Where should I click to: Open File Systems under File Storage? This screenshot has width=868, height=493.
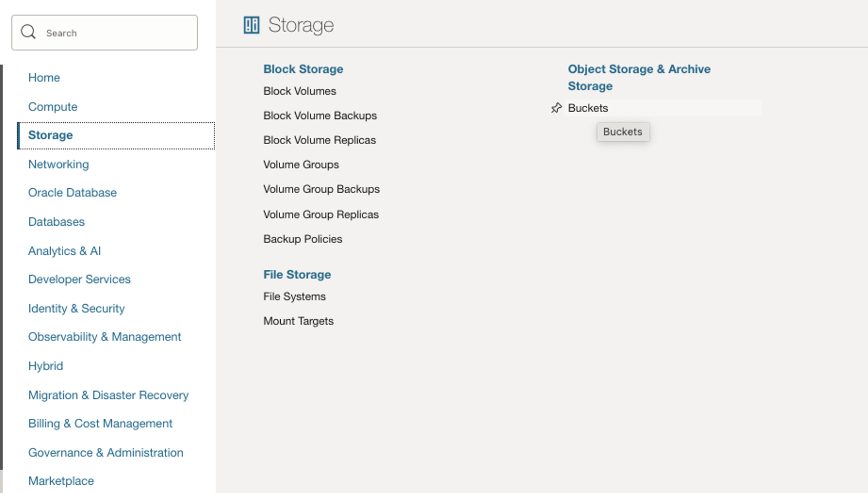coord(294,296)
